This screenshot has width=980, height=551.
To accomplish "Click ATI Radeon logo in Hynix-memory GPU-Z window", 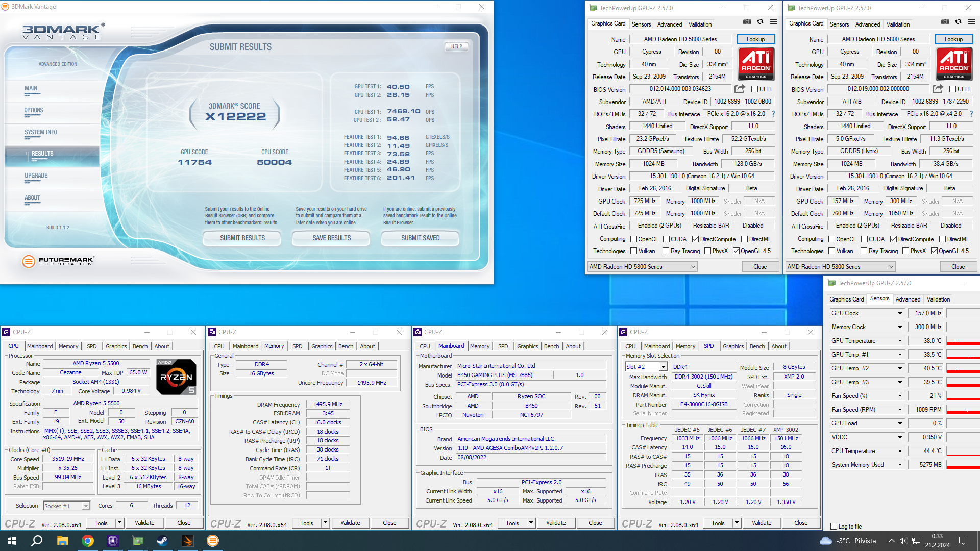I will 954,64.
